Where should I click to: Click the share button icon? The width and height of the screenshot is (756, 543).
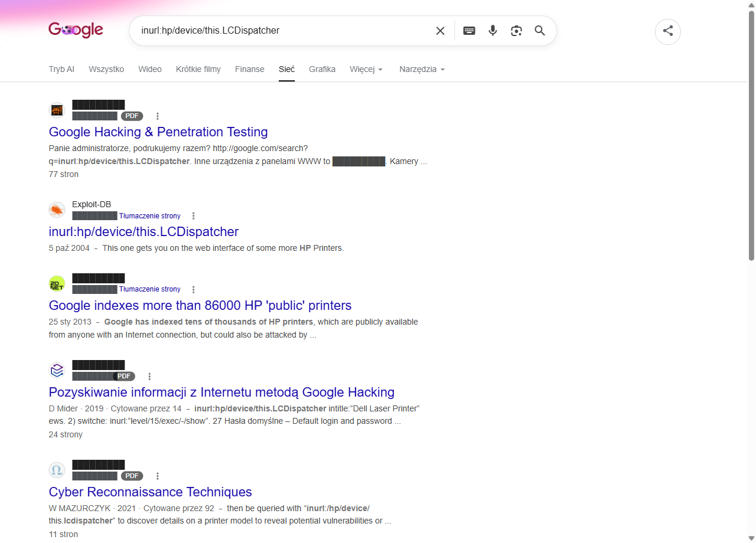668,31
